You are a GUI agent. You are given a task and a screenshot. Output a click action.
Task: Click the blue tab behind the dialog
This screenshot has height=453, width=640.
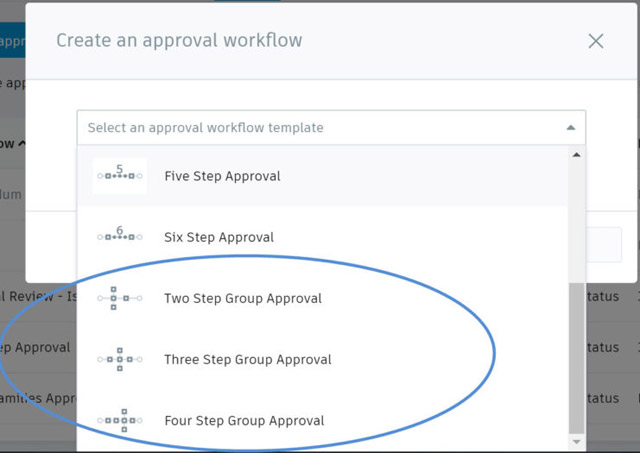[12, 40]
